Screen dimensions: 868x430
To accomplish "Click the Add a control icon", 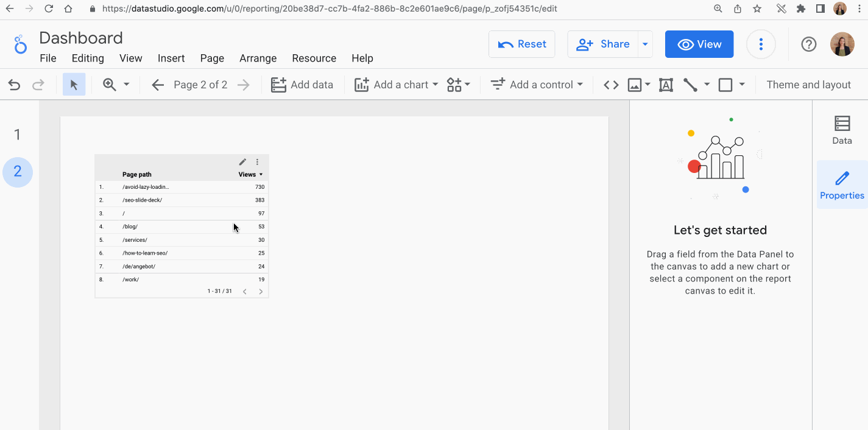I will pyautogui.click(x=497, y=84).
